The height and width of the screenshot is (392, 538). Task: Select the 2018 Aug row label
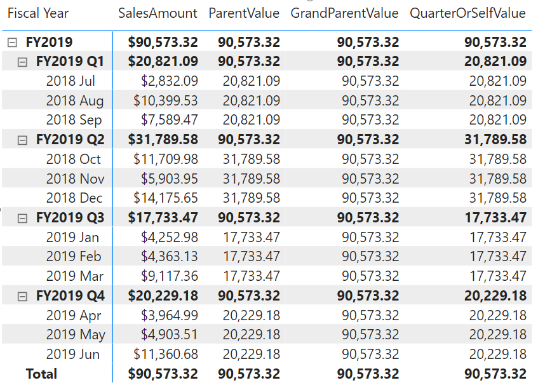click(x=75, y=100)
